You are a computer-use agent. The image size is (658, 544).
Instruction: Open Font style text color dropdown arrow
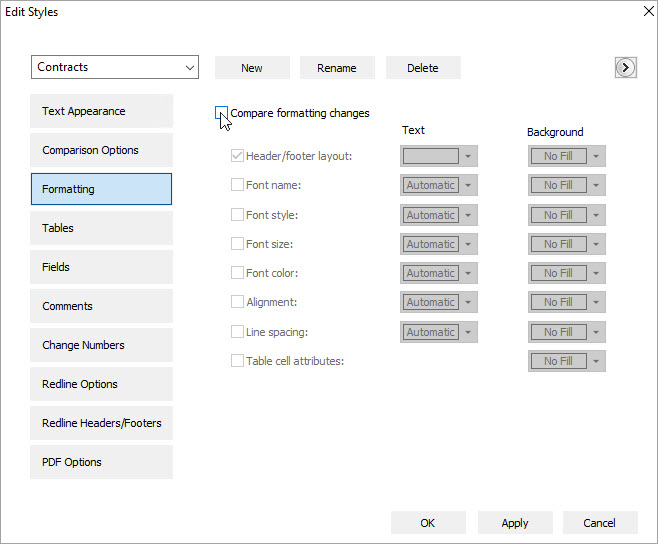(x=468, y=215)
